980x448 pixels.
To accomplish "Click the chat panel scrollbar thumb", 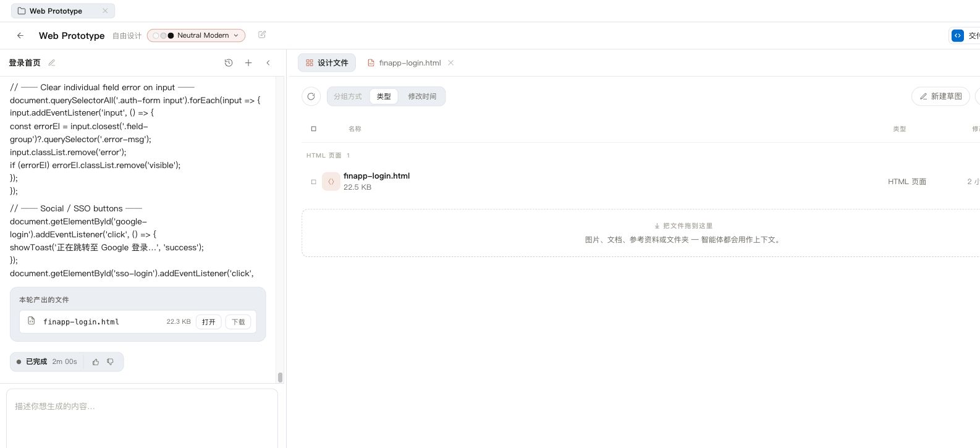I will [280, 378].
